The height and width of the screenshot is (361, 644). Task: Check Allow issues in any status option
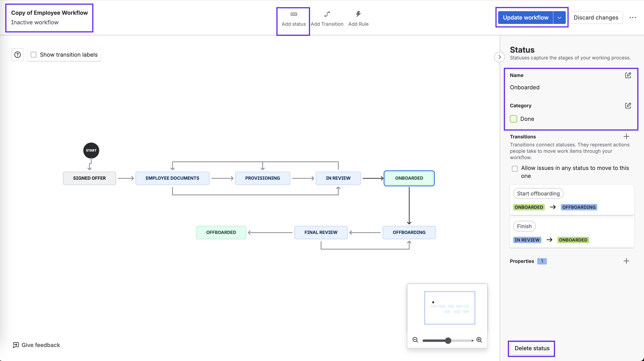click(515, 169)
